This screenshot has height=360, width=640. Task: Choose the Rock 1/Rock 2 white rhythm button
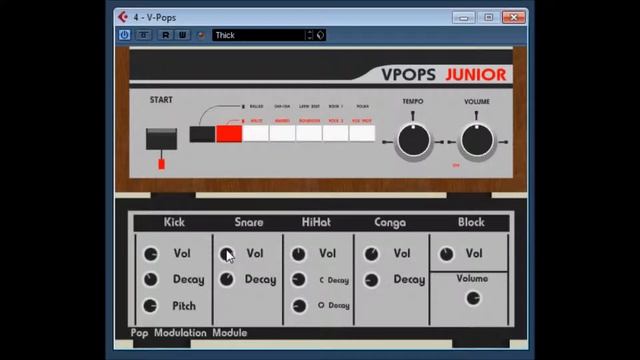336,133
